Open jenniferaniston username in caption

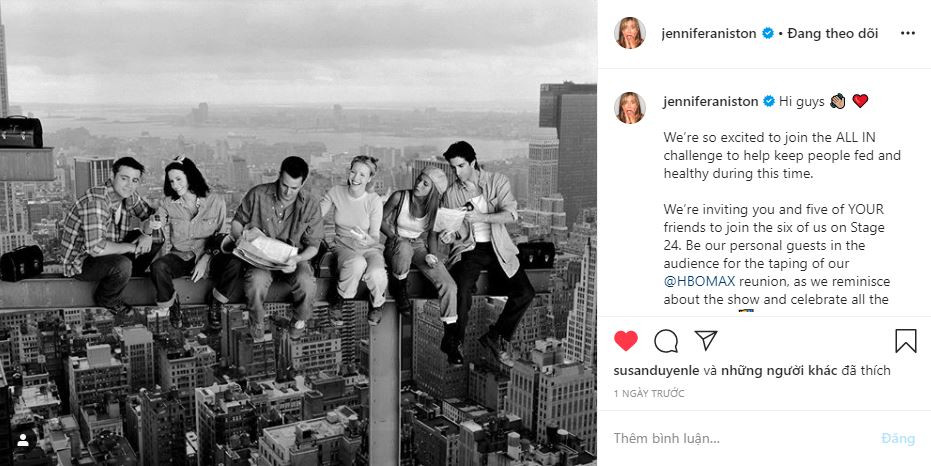pos(710,102)
